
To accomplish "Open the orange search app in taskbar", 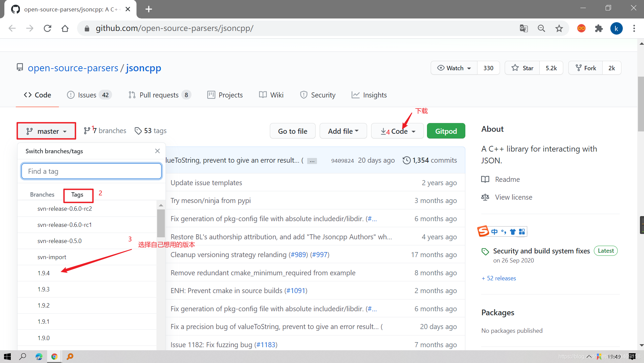I will [x=70, y=357].
